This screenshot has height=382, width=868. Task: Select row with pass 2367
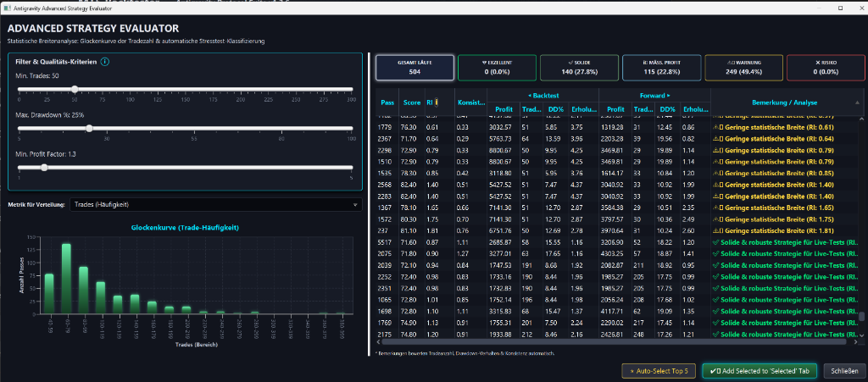tap(616, 138)
